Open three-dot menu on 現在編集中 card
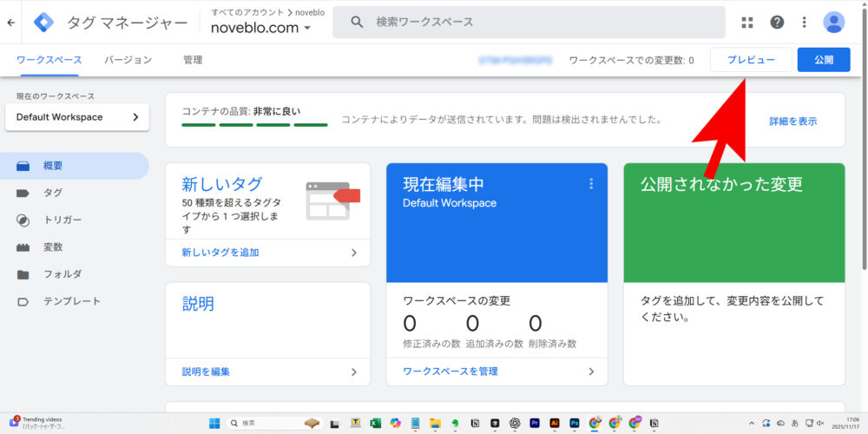Screen dimensions: 868x434 pos(591,184)
